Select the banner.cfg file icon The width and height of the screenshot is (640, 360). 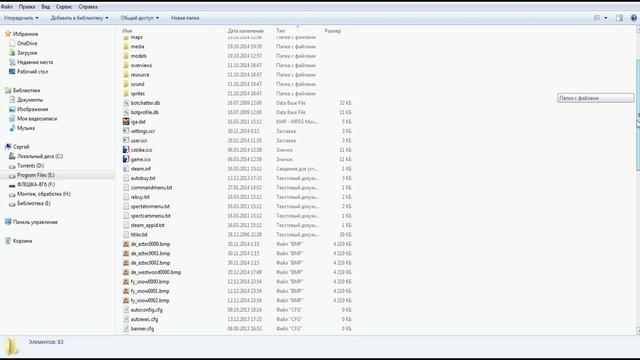coord(126,329)
